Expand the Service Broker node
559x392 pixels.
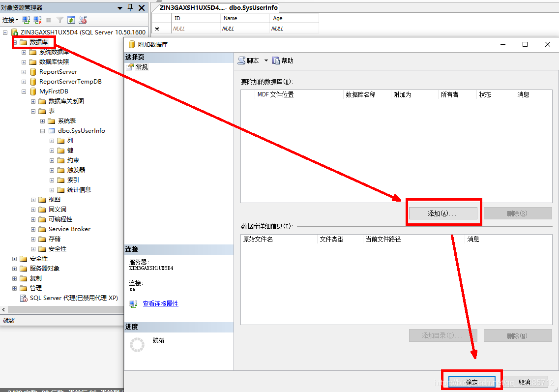point(32,229)
